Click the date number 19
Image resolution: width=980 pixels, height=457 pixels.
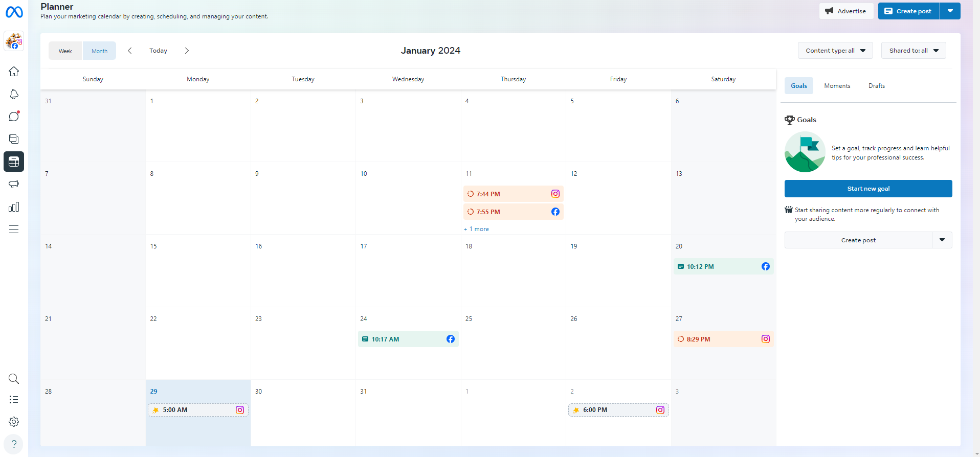[x=574, y=246]
